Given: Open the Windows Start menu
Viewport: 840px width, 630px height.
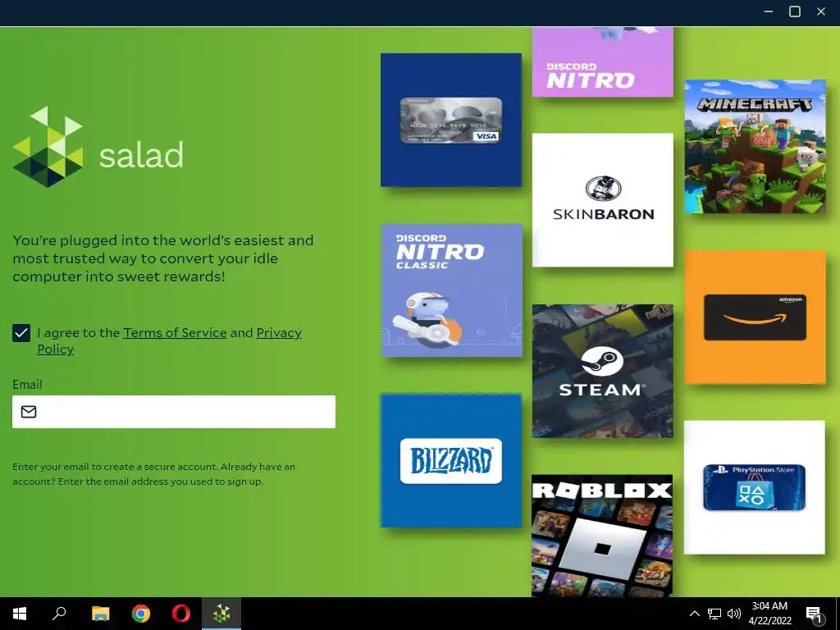Looking at the screenshot, I should click(x=20, y=614).
